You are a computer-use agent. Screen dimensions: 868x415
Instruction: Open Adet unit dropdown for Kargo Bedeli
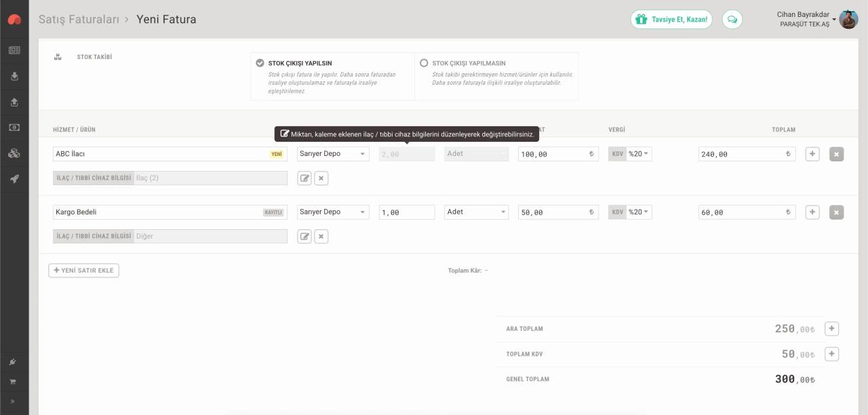[476, 212]
